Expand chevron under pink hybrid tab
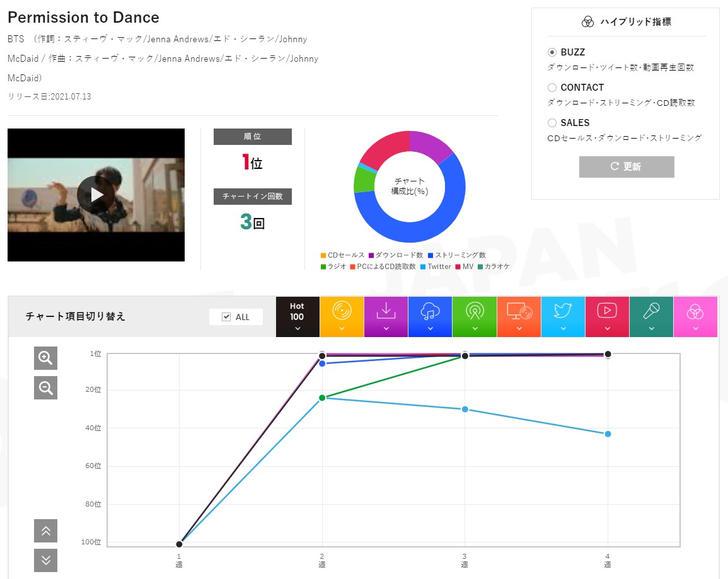Screen dimensions: 728x579 (695, 328)
